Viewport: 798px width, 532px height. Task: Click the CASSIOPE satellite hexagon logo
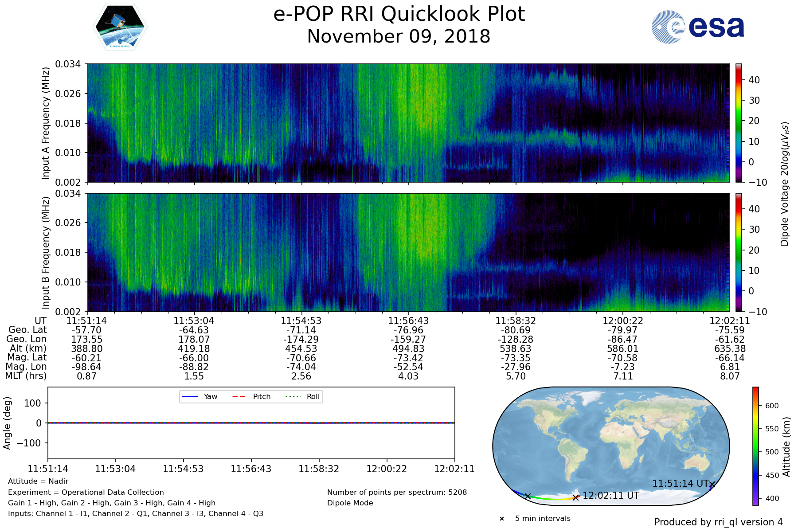[120, 27]
